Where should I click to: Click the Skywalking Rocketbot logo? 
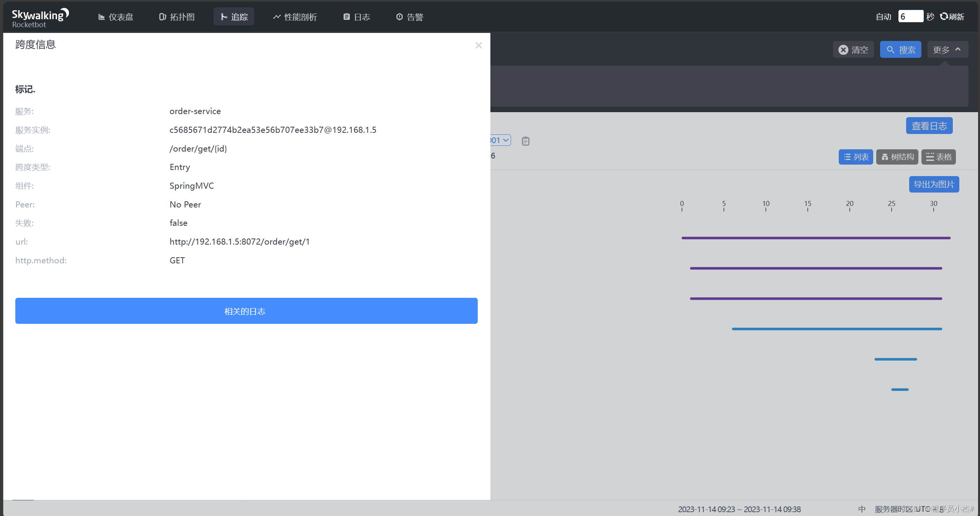(40, 18)
